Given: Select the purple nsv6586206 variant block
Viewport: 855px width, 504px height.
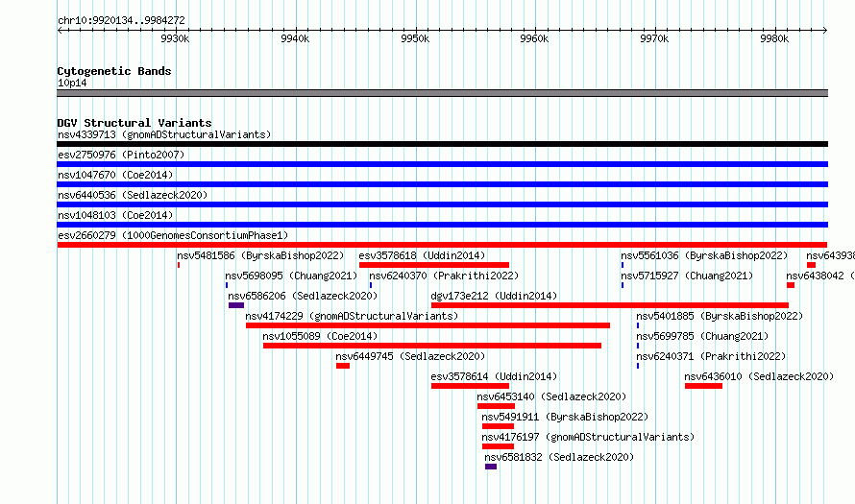Looking at the screenshot, I should (236, 305).
